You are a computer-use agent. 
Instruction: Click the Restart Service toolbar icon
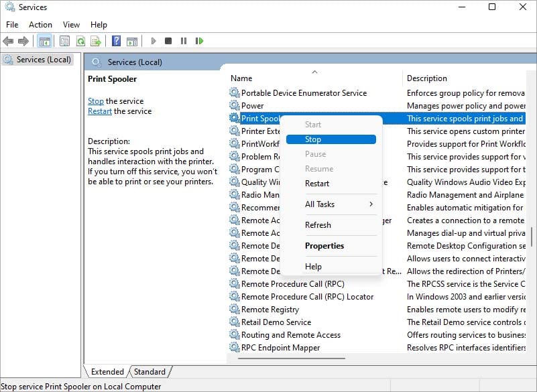click(199, 41)
